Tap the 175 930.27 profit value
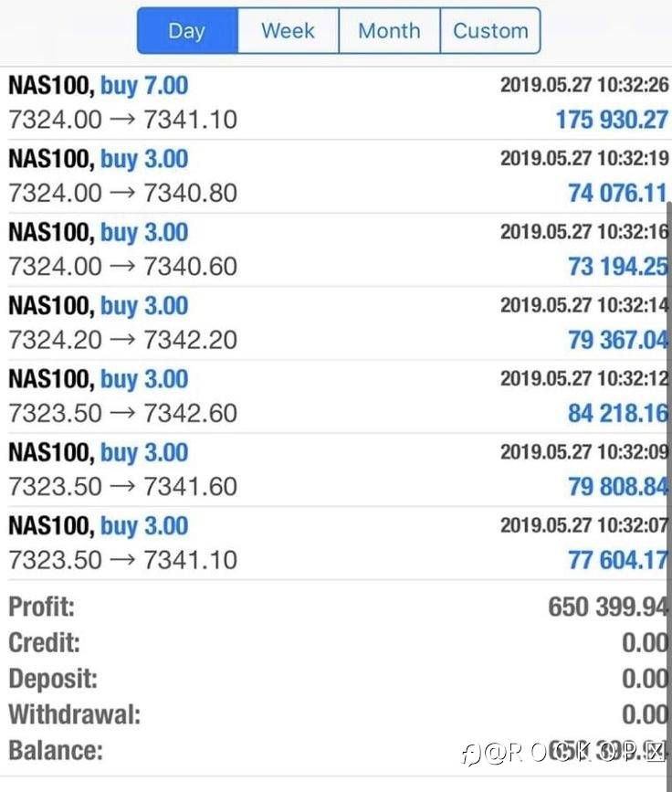This screenshot has height=792, width=672. [x=611, y=120]
